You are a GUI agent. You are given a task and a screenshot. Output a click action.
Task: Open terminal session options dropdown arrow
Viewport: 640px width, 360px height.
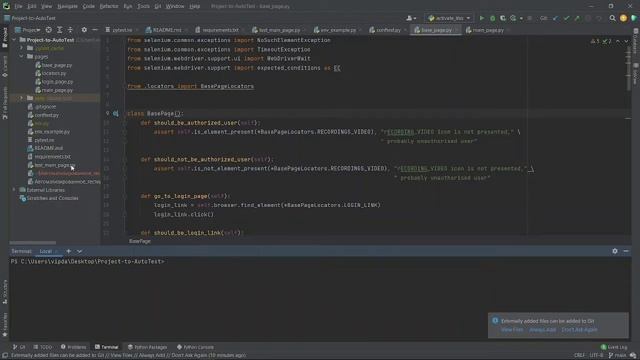click(79, 251)
